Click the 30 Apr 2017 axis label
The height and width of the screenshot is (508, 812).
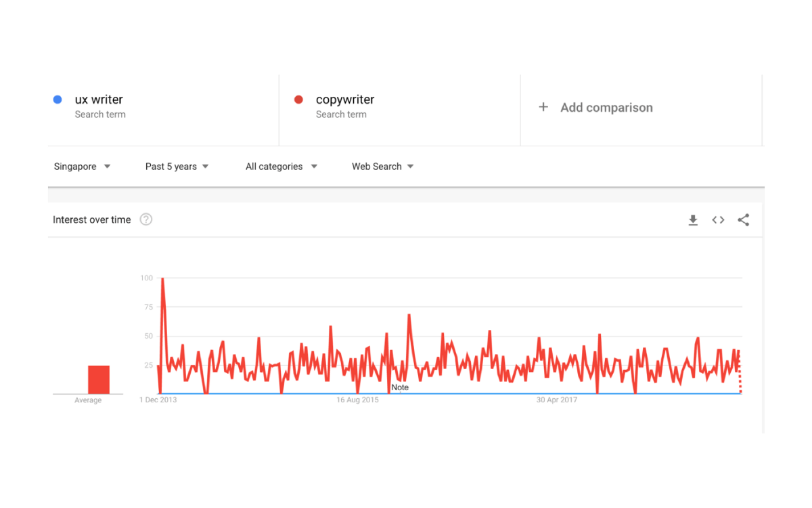pyautogui.click(x=557, y=400)
